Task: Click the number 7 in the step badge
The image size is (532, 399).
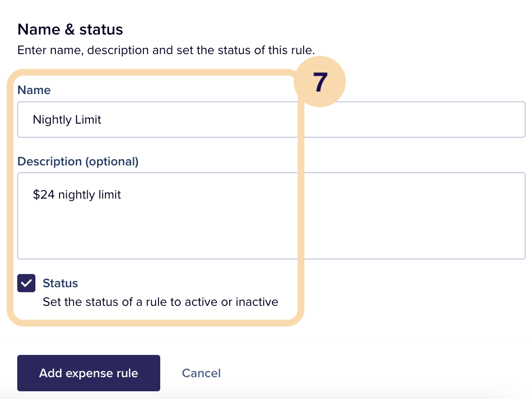Action: point(320,82)
